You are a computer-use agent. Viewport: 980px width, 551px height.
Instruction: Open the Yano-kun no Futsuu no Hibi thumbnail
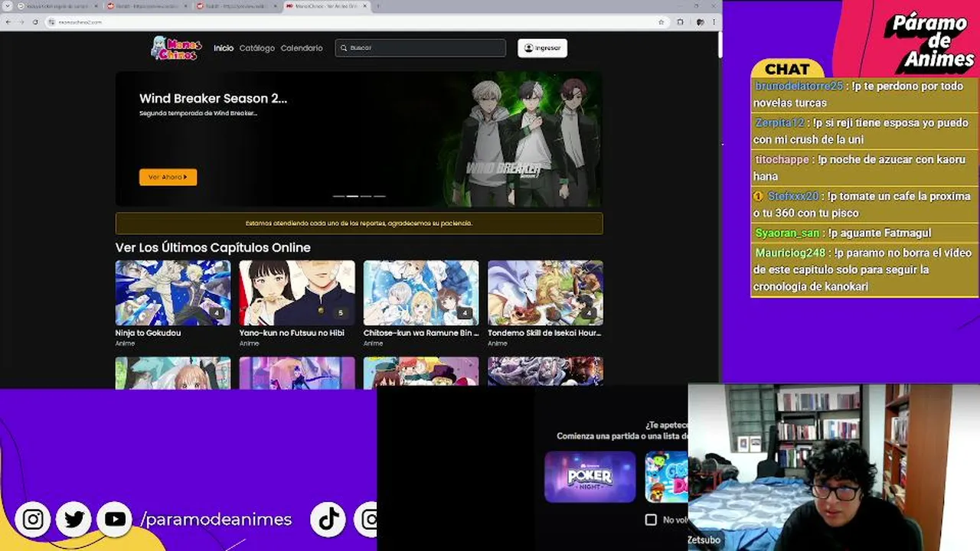[297, 293]
